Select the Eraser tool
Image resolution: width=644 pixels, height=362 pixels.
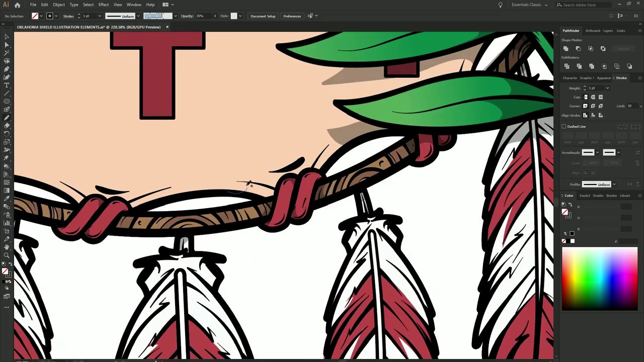tap(7, 125)
